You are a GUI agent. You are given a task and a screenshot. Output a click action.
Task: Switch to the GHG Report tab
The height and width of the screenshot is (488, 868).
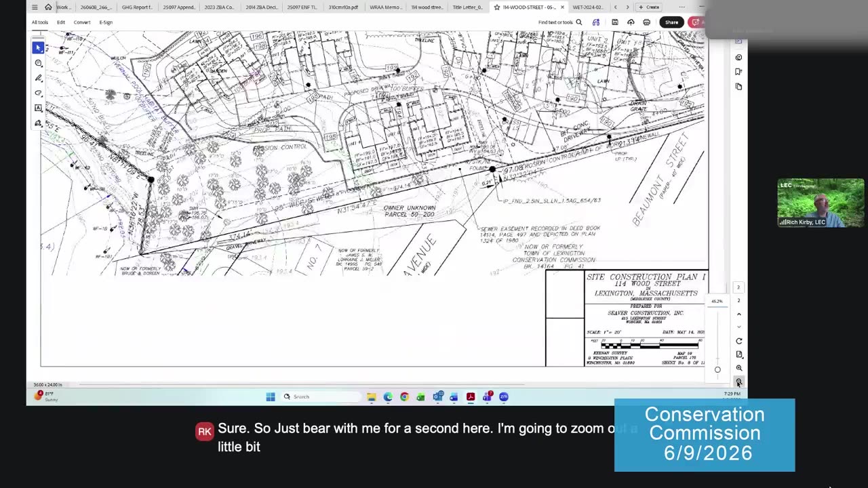click(x=137, y=7)
